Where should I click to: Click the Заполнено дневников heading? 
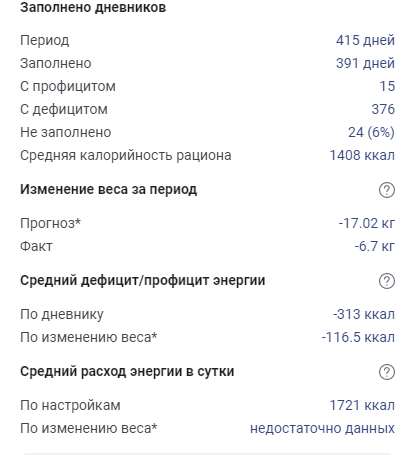pyautogui.click(x=93, y=7)
